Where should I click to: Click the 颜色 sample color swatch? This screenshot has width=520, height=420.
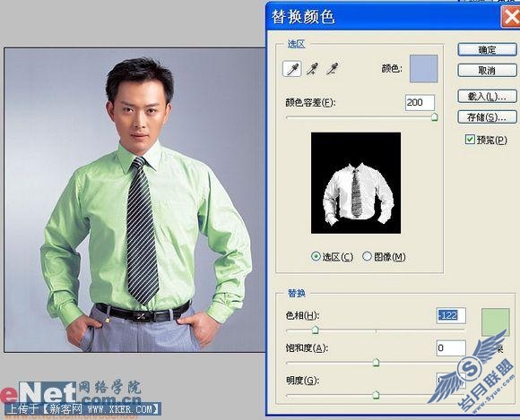pyautogui.click(x=423, y=69)
